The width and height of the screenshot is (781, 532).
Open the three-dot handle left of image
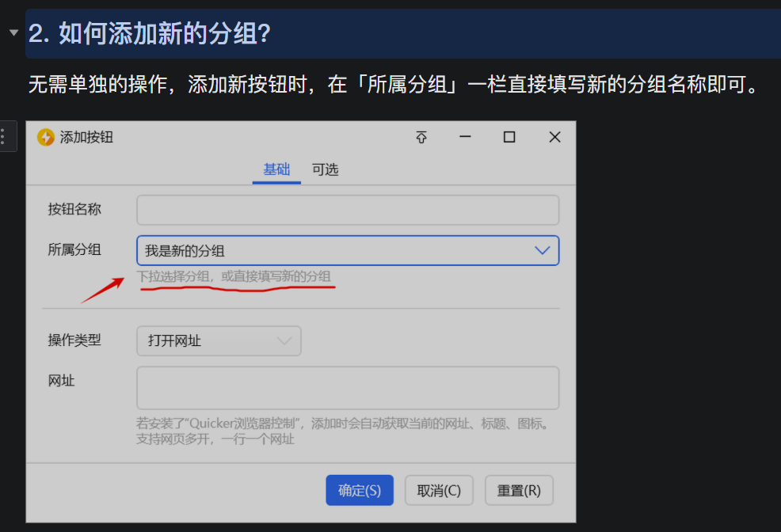click(3, 136)
